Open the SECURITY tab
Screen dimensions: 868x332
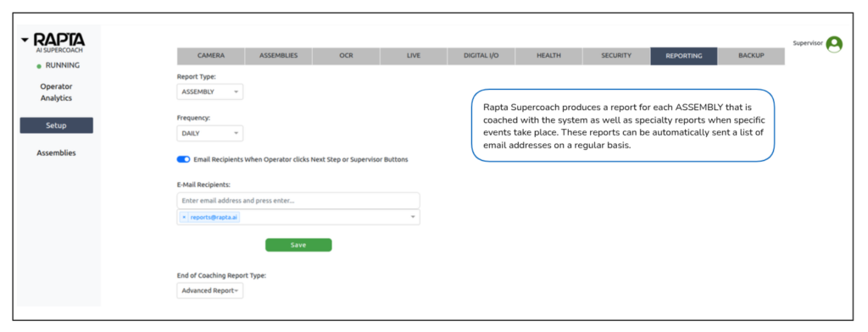click(x=616, y=56)
